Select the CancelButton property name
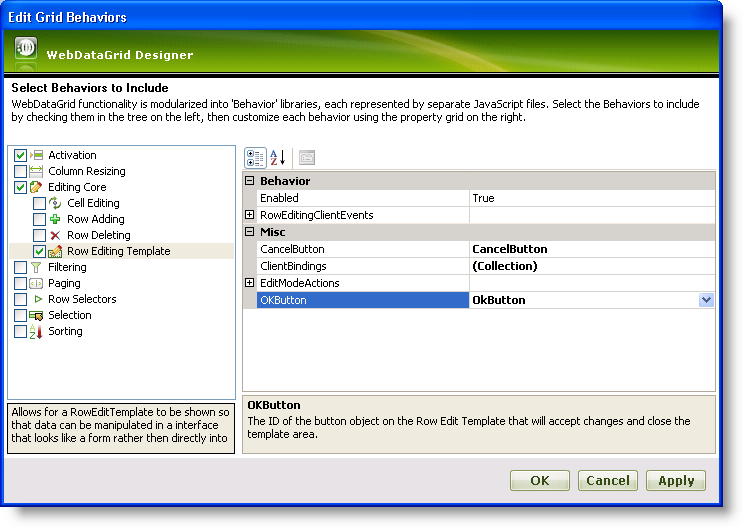Viewport: 743px width, 527px height. coord(292,249)
